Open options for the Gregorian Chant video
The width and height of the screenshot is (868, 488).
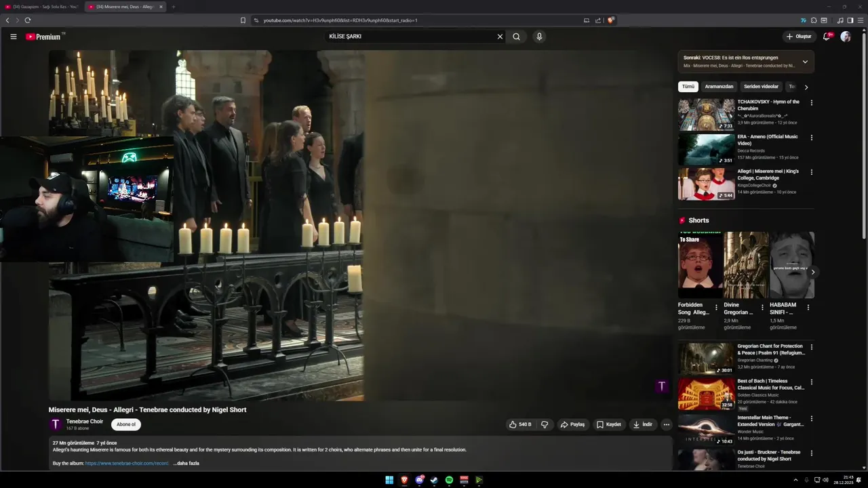coord(811,347)
